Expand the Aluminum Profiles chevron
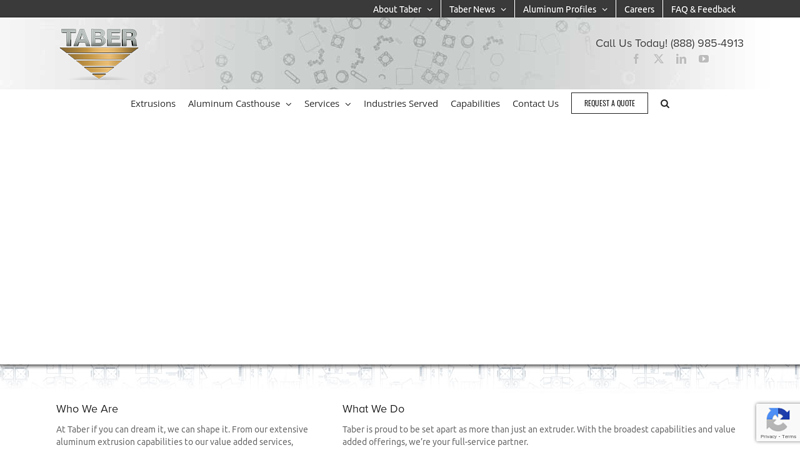 (x=605, y=10)
